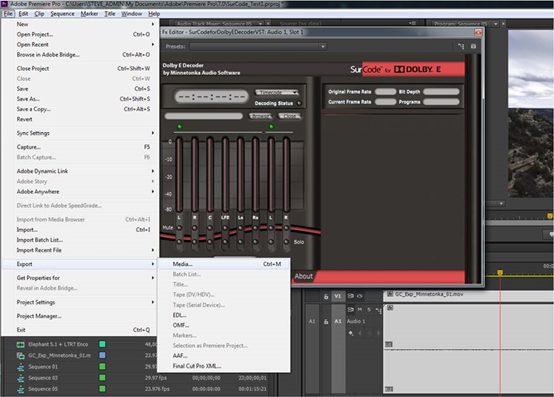Expand the Adobe Dynamic Link submenu
554x397 pixels.
click(x=80, y=171)
